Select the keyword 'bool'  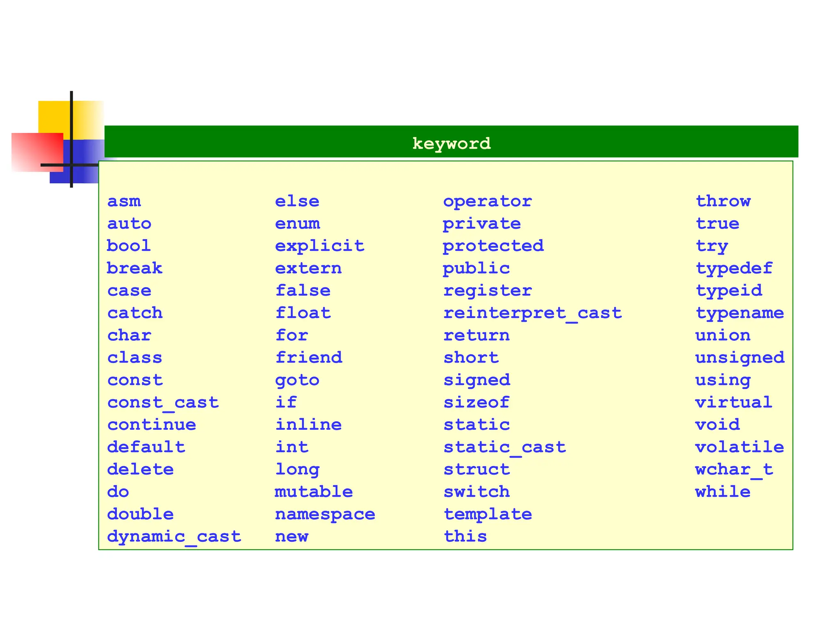coord(129,246)
